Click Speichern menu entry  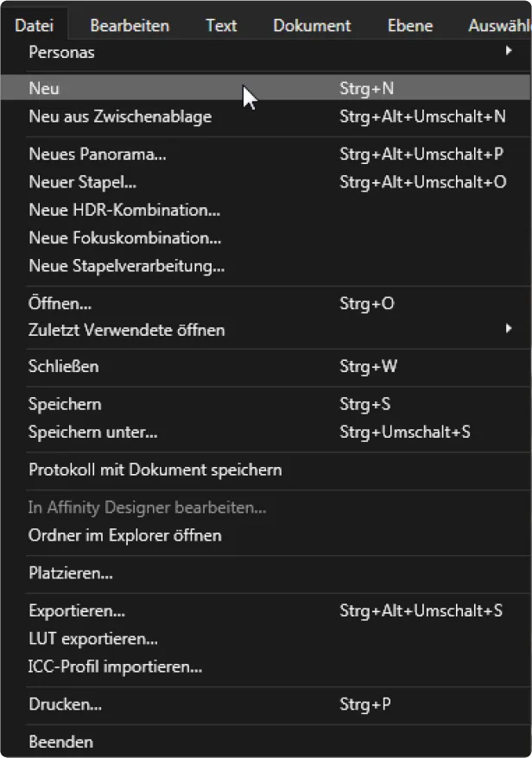point(65,405)
